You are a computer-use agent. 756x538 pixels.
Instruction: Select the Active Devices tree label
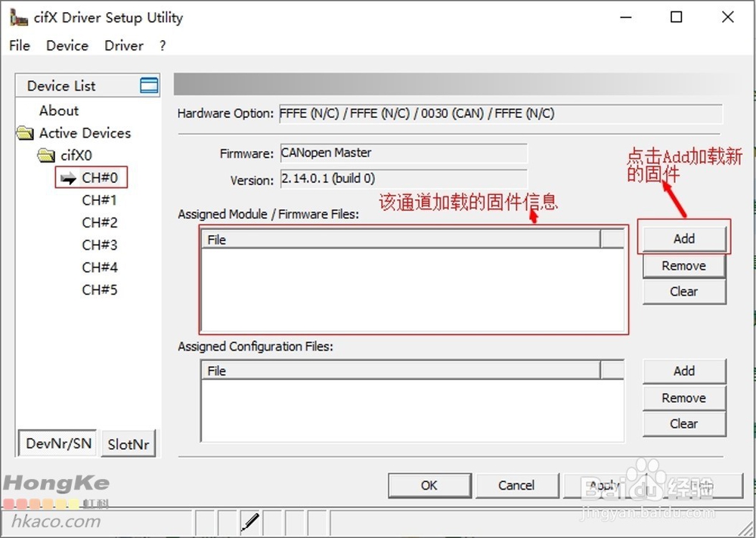coord(85,132)
